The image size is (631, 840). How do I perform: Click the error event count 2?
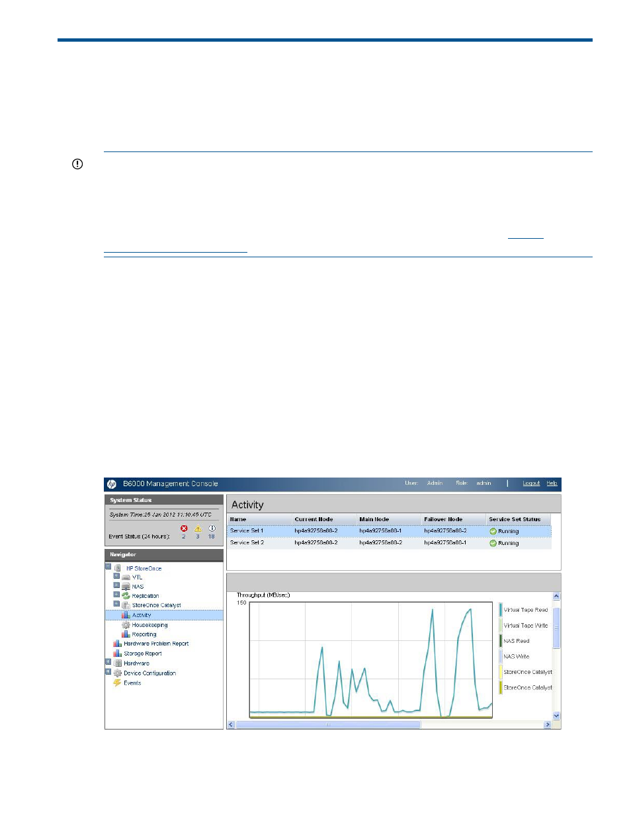click(x=184, y=536)
